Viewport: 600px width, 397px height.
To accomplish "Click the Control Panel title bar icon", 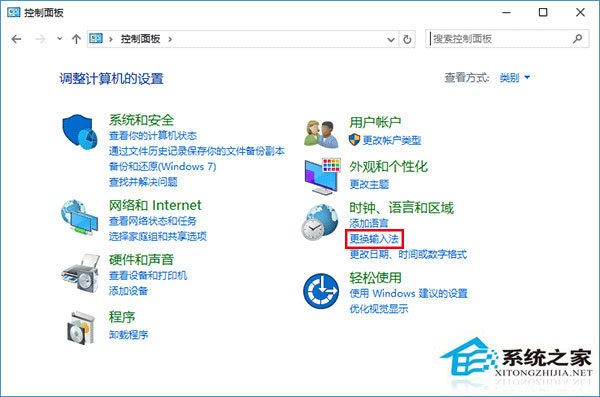I will click(13, 12).
